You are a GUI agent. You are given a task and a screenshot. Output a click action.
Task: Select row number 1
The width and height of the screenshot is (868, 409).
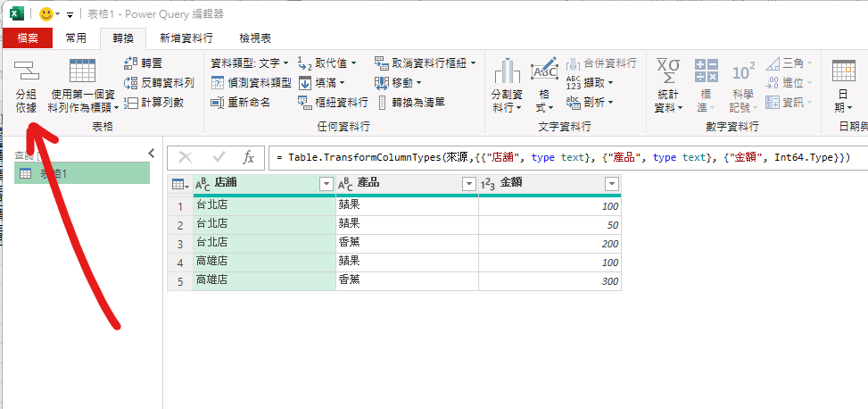click(x=180, y=206)
